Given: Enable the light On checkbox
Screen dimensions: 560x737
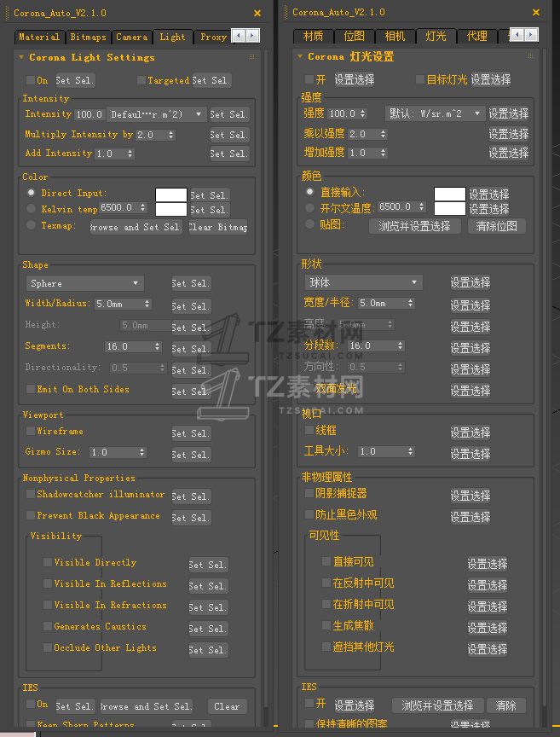Looking at the screenshot, I should pos(31,80).
